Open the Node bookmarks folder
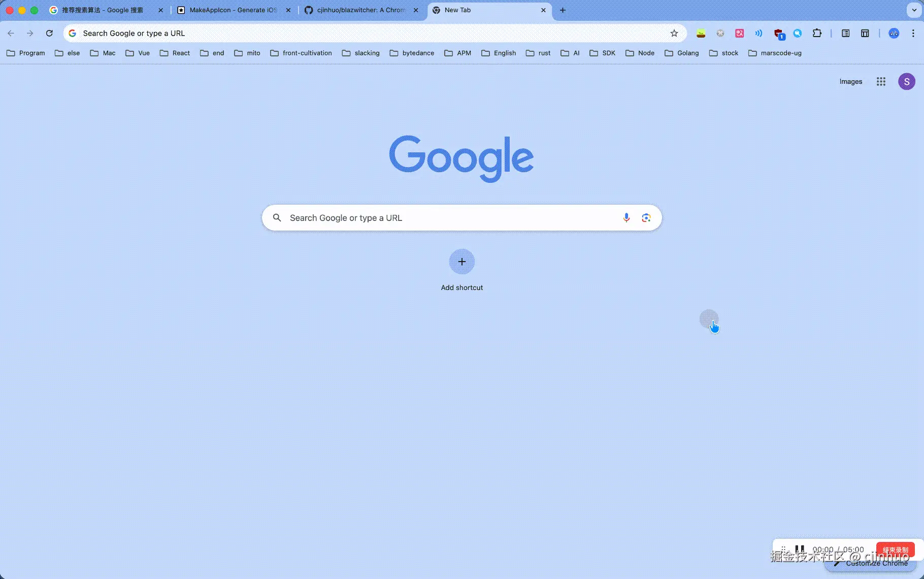This screenshot has height=579, width=924. (x=640, y=53)
